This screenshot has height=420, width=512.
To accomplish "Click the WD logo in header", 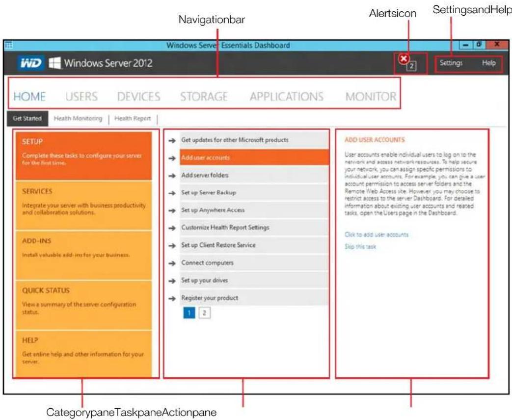I will click(31, 63).
